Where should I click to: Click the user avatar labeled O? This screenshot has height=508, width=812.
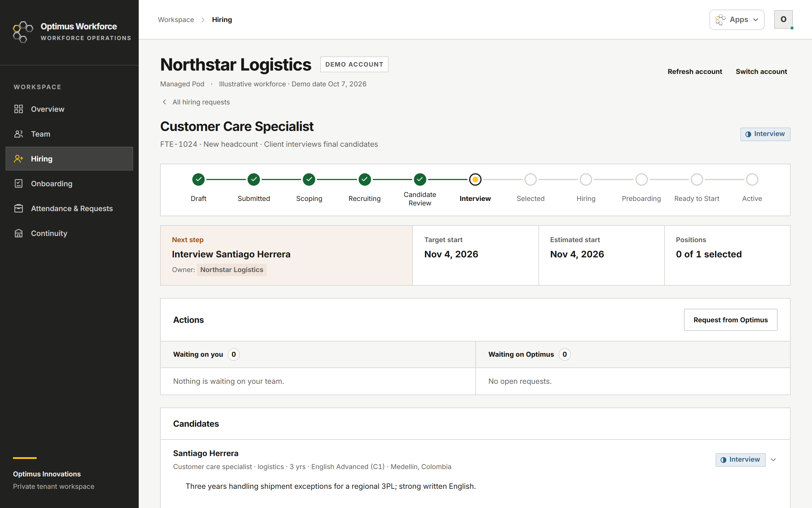coord(783,19)
